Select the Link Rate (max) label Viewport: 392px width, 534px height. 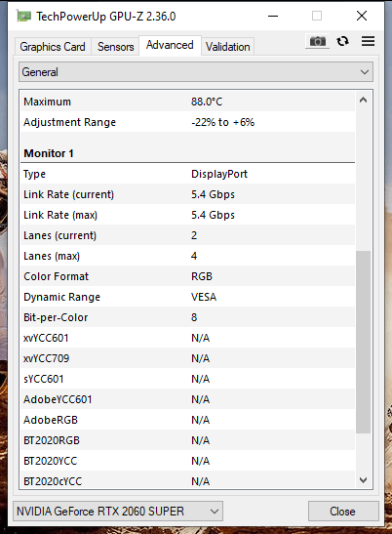60,215
